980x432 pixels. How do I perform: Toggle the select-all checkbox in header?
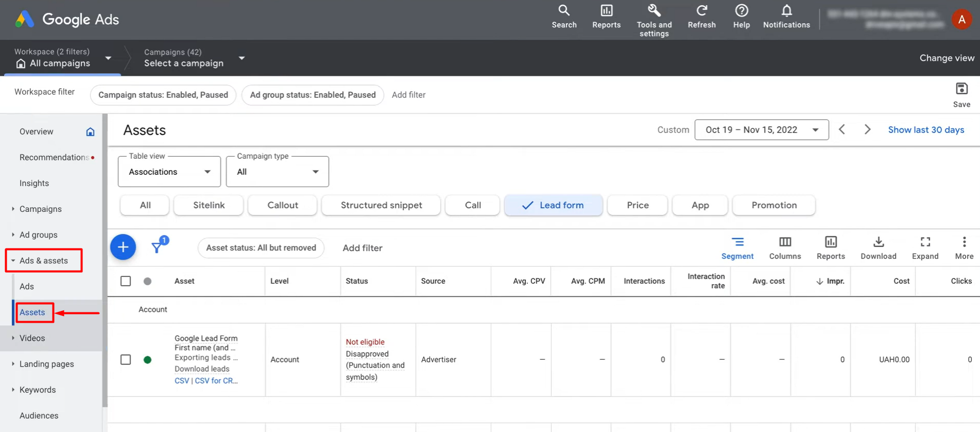coord(126,281)
